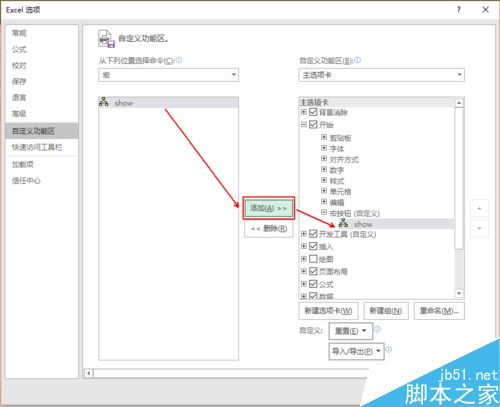The height and width of the screenshot is (407, 500).
Task: Close the Excel 选项 dialog
Action: point(486,10)
